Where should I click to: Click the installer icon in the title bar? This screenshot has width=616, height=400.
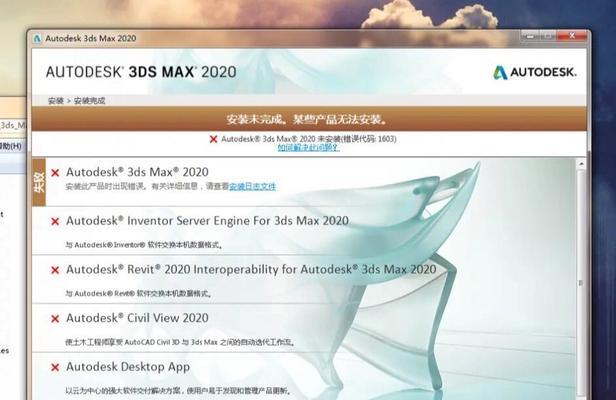tap(37, 39)
